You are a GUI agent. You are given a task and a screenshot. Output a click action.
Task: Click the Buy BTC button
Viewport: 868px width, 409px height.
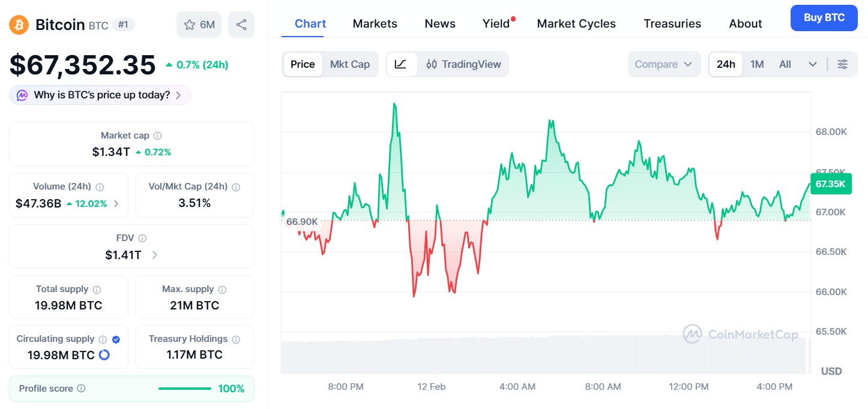click(x=824, y=18)
